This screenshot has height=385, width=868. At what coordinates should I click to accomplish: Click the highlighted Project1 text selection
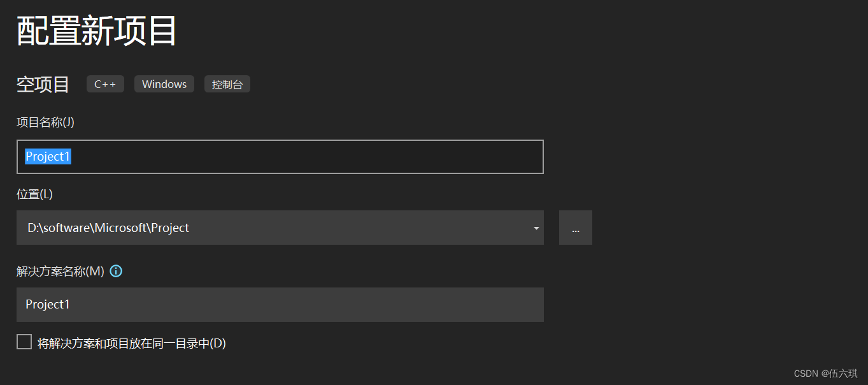(x=48, y=157)
